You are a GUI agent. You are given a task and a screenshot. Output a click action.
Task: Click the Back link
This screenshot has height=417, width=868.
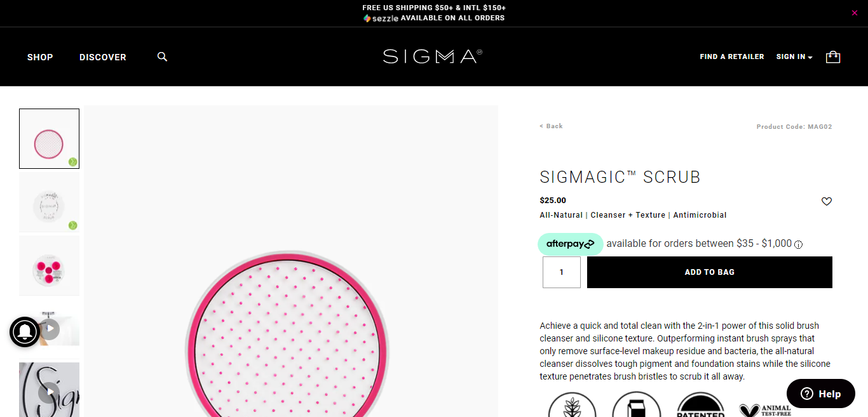pyautogui.click(x=551, y=126)
